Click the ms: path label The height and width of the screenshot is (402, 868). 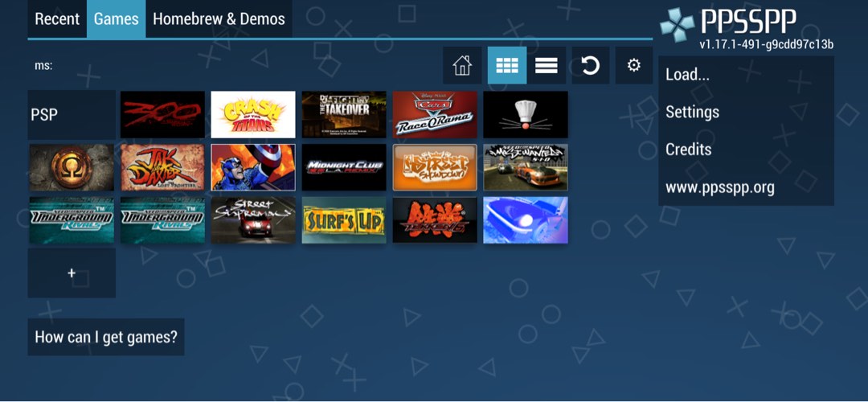43,65
